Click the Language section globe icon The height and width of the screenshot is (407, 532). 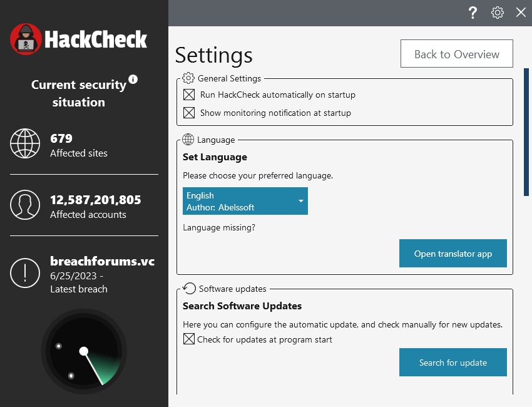(x=188, y=140)
